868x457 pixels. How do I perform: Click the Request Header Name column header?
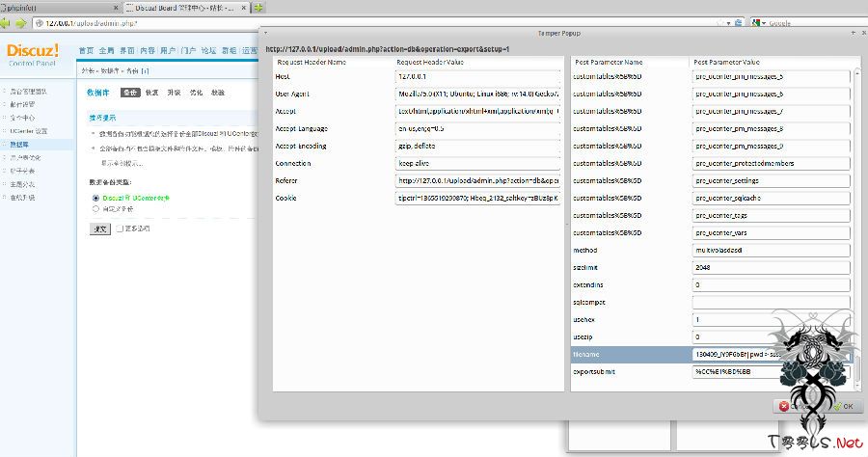(x=334, y=62)
